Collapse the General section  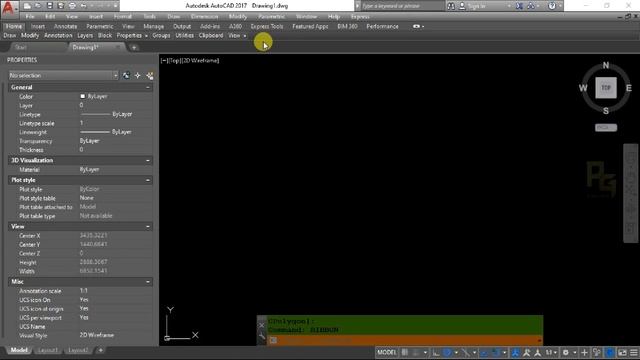coord(148,87)
